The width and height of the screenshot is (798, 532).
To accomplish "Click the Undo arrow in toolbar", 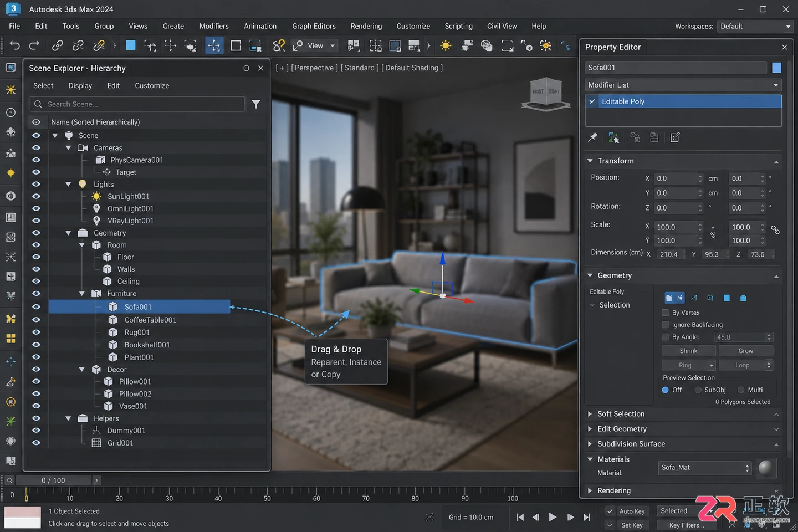I will click(x=15, y=45).
